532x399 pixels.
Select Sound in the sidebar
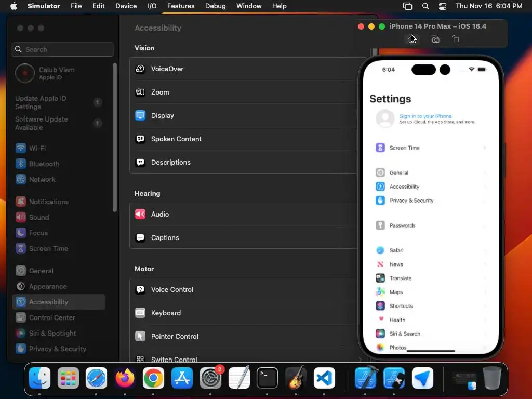pos(59,218)
